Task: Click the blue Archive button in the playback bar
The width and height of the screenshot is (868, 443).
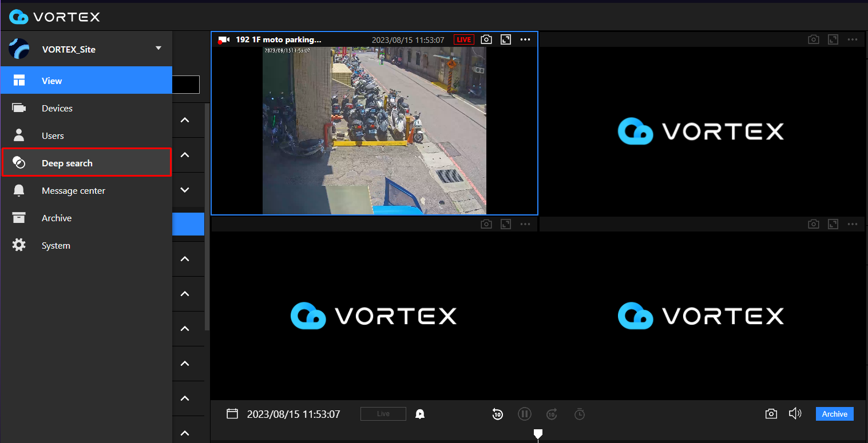Action: [834, 414]
